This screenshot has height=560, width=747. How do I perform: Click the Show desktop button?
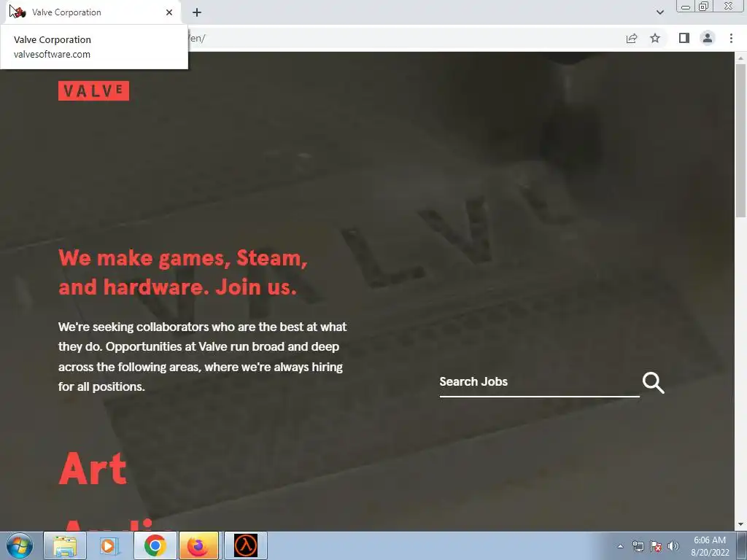[742, 545]
